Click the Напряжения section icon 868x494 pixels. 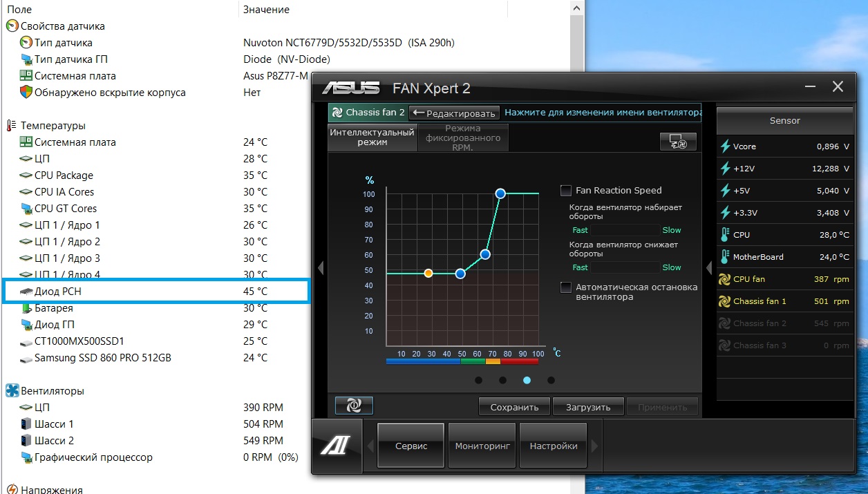(x=12, y=490)
